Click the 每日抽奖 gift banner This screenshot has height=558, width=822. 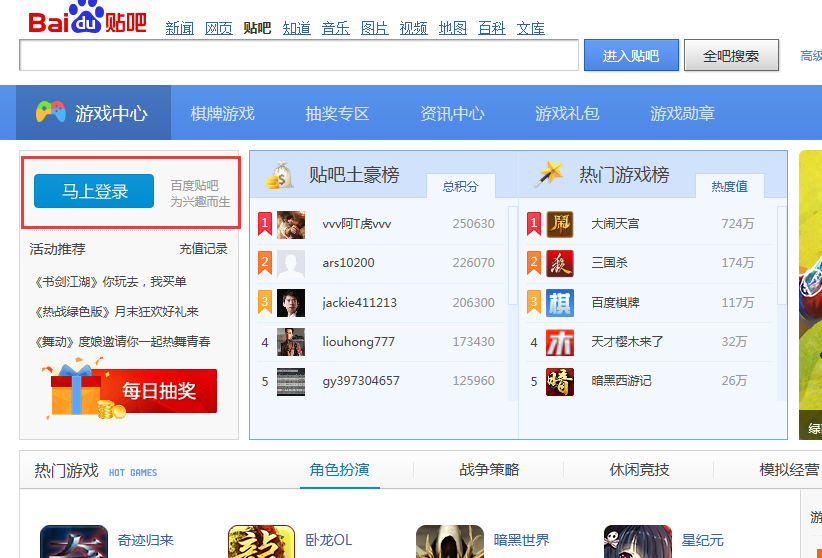[x=130, y=389]
